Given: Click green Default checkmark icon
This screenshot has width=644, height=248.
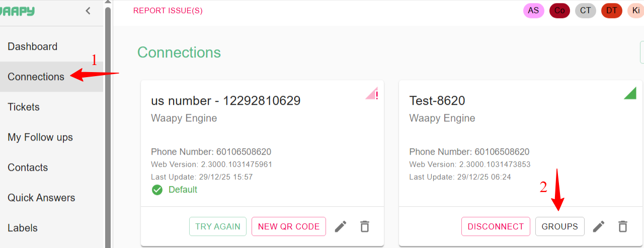Looking at the screenshot, I should pos(157,190).
